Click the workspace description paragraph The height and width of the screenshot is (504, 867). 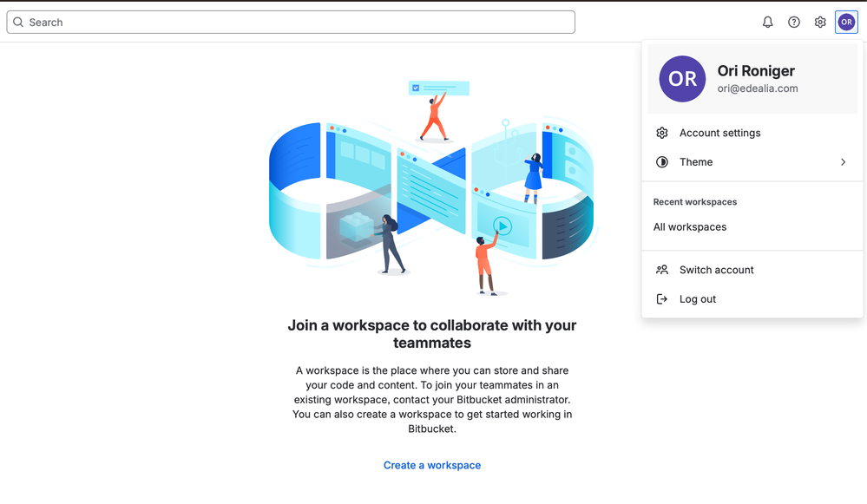[432, 400]
